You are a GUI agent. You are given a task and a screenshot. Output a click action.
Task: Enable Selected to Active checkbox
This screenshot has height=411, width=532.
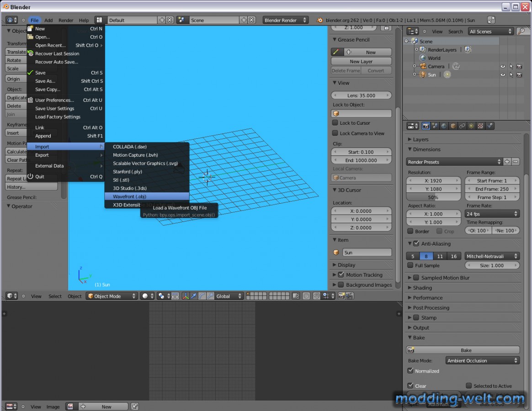pyautogui.click(x=469, y=385)
